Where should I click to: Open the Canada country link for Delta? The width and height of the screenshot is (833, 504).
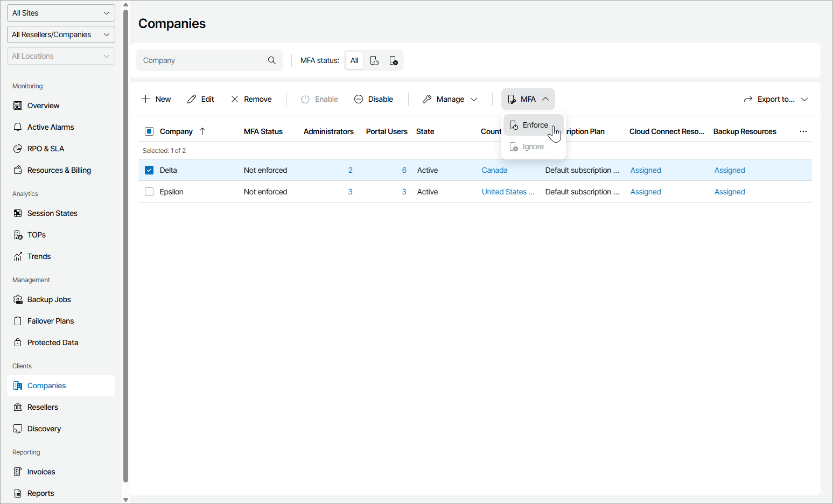pos(494,170)
